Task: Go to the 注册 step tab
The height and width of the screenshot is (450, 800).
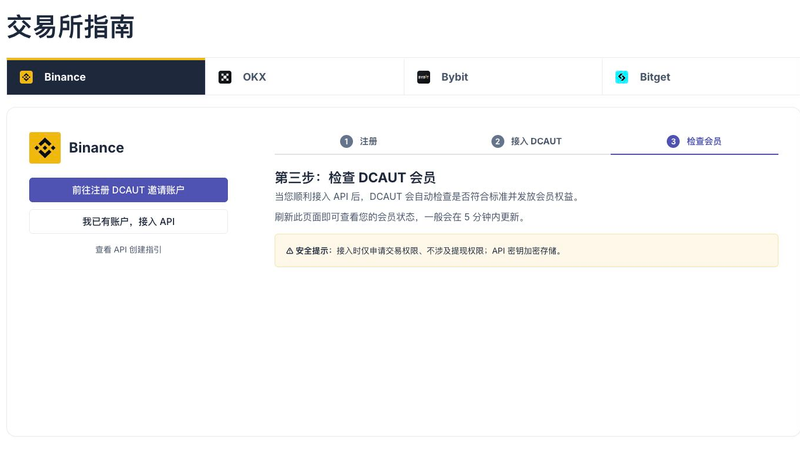Action: click(359, 141)
